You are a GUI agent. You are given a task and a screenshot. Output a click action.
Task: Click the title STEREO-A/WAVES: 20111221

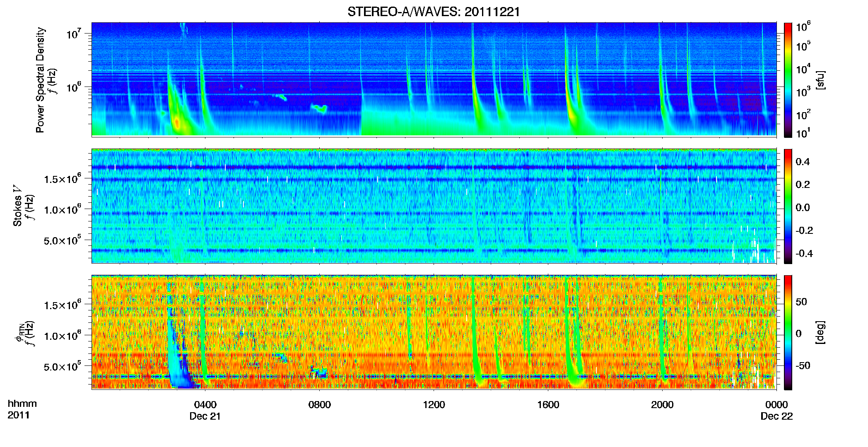coord(434,12)
